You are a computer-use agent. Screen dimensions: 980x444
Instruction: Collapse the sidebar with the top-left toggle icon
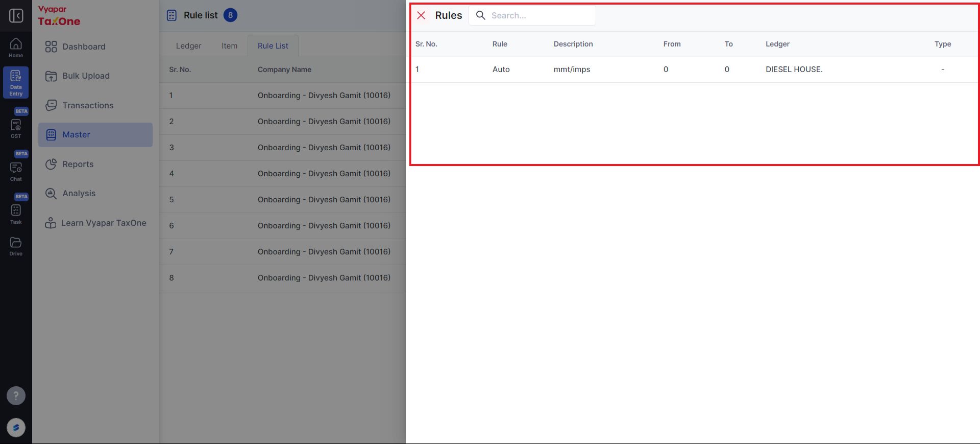click(x=16, y=15)
